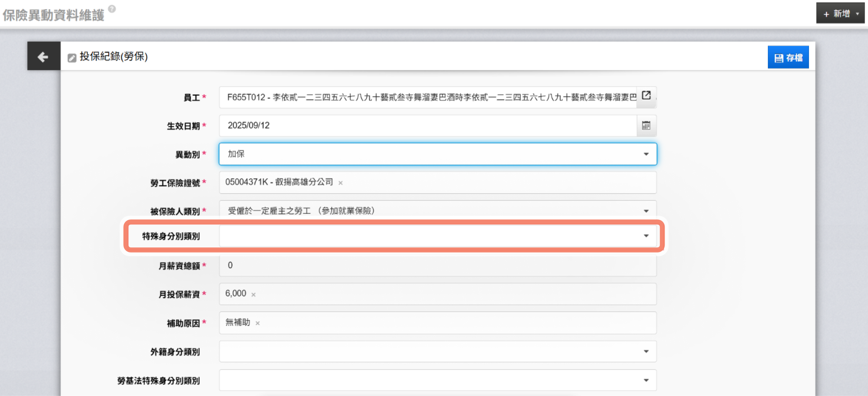Viewport: 868px width, 396px height.
Task: Clear the 6,000 月投保薪資 value
Action: click(253, 295)
